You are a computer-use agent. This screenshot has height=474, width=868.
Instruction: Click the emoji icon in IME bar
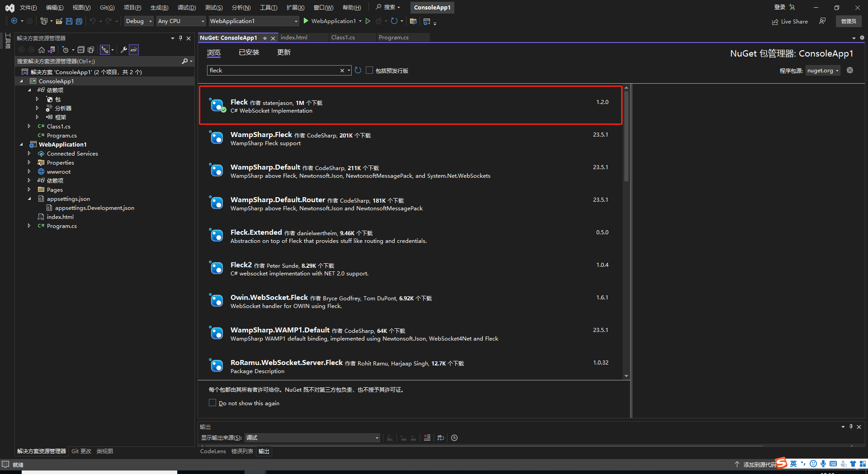click(813, 464)
